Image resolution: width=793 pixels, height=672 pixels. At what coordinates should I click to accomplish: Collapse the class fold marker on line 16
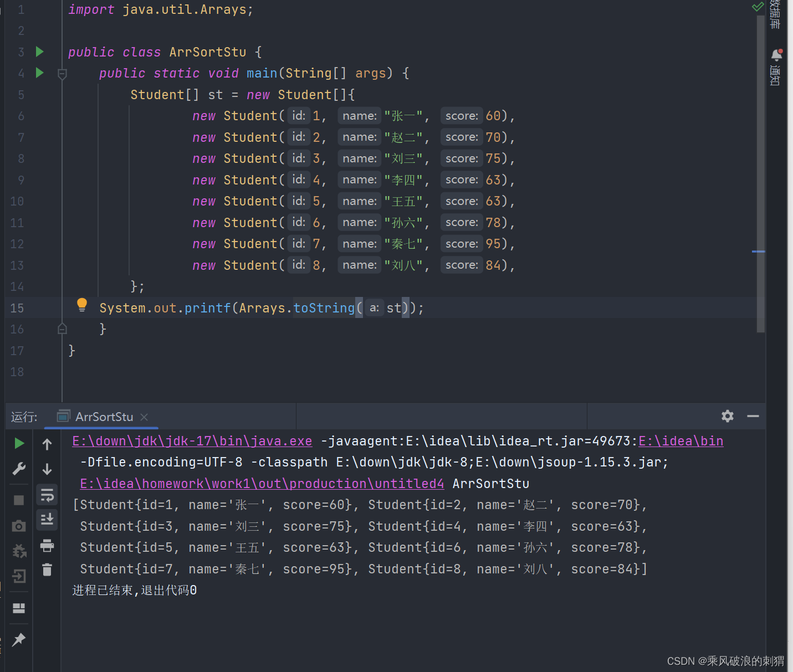pyautogui.click(x=62, y=329)
